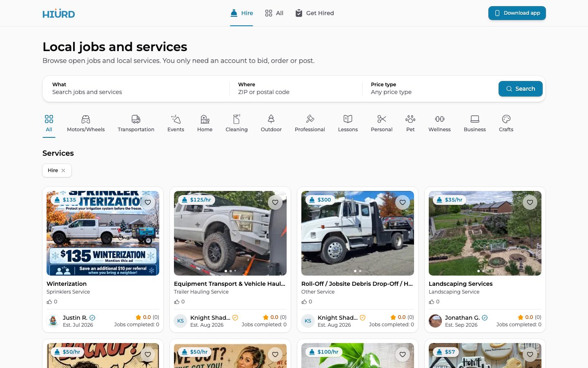Switch to the Get Hired tab
Screen dimensions: 588x368
(x=314, y=13)
